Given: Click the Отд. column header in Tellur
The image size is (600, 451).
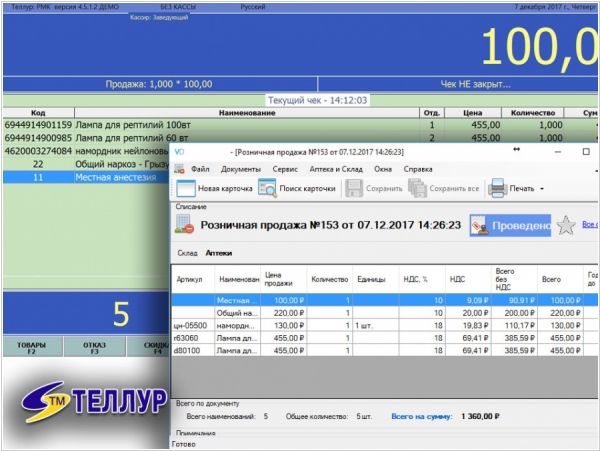Looking at the screenshot, I should tap(432, 113).
